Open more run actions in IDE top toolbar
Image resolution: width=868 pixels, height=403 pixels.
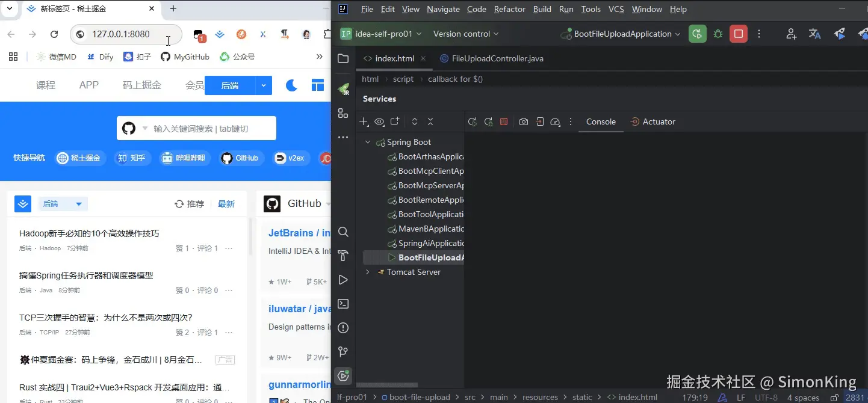(x=759, y=34)
